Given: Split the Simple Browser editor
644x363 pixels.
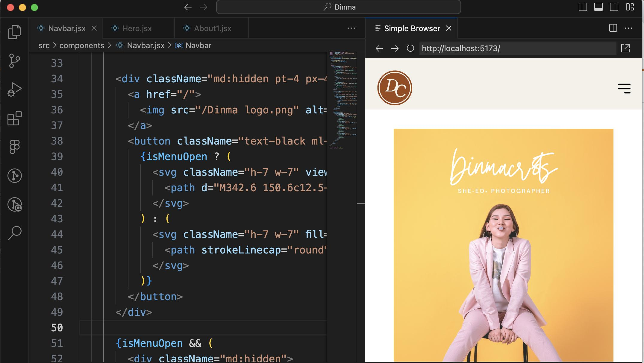Looking at the screenshot, I should pyautogui.click(x=613, y=28).
